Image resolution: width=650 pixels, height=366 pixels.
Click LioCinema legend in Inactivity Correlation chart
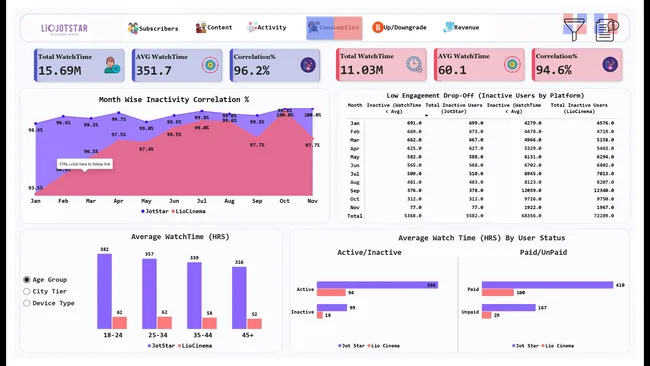(188, 211)
